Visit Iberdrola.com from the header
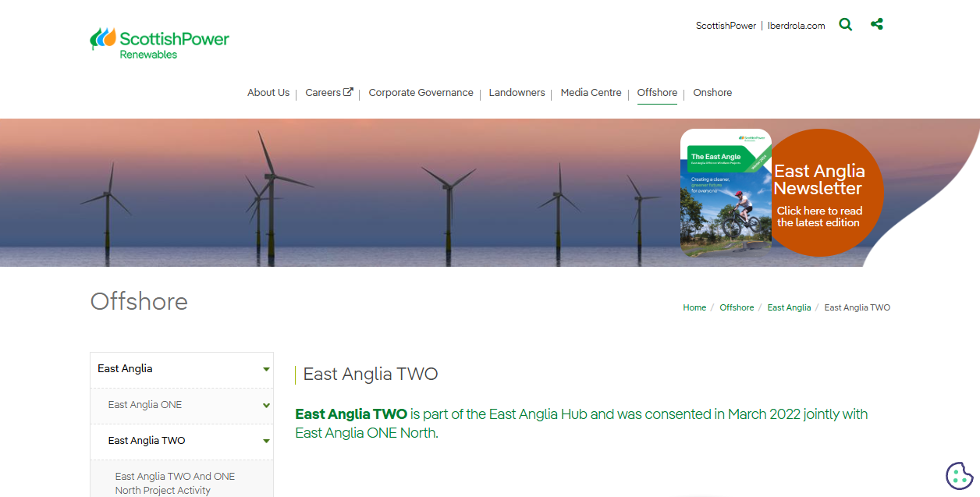 click(x=796, y=25)
